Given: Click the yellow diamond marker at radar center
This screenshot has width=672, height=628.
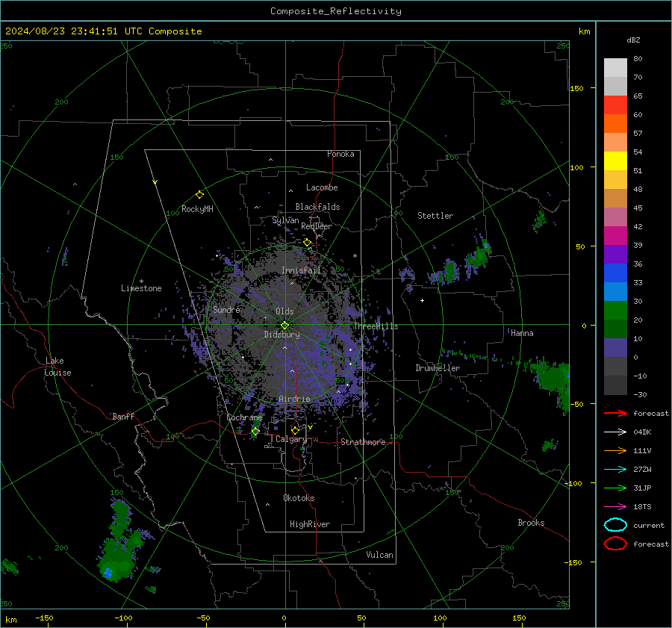Looking at the screenshot, I should pyautogui.click(x=285, y=325).
